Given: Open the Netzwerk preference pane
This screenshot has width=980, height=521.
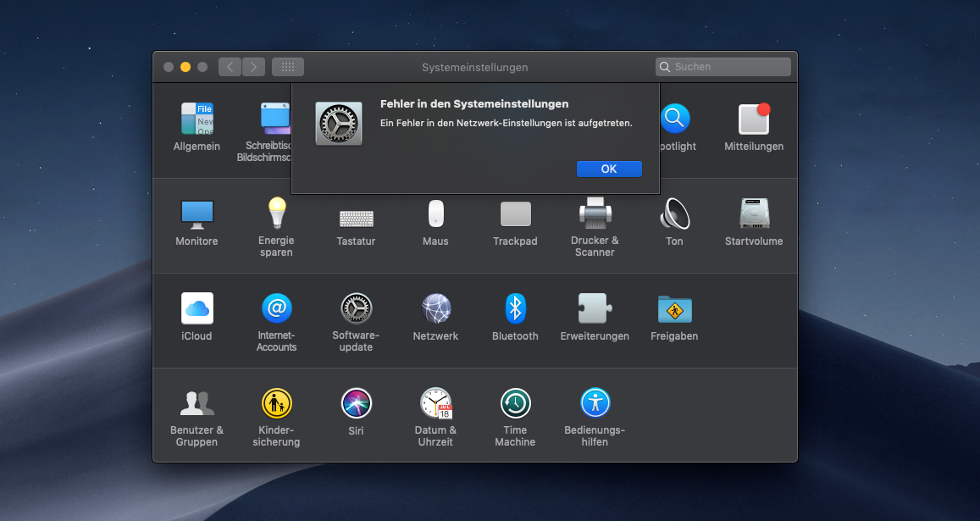Looking at the screenshot, I should point(435,309).
